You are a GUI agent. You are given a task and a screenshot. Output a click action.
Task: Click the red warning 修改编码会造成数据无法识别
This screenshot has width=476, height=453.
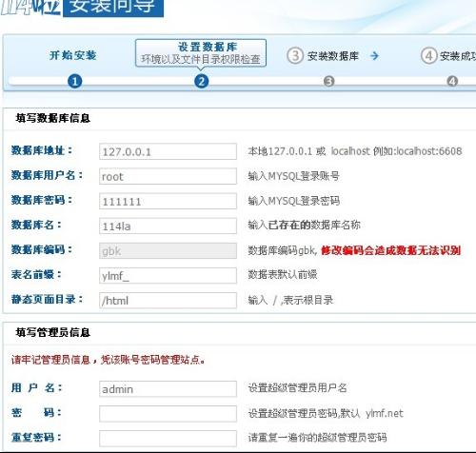click(x=390, y=250)
